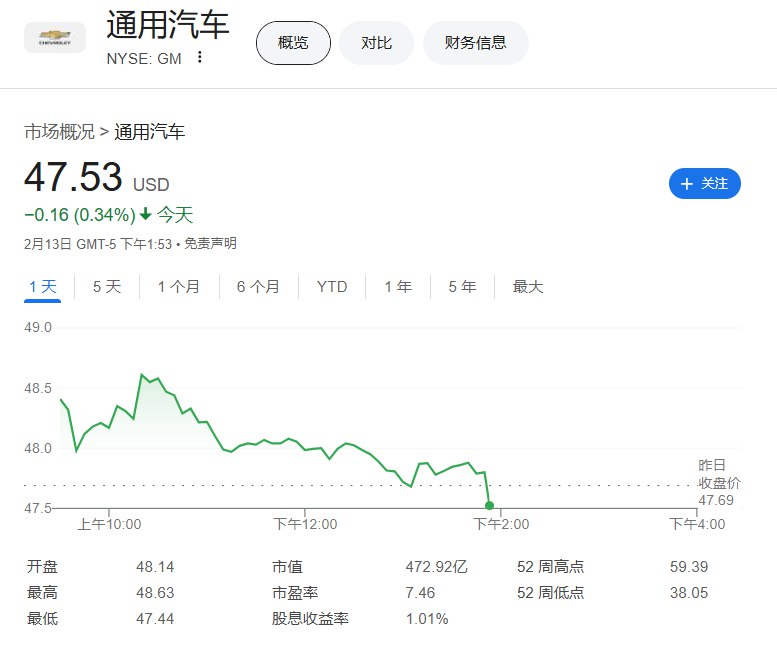The image size is (777, 646).
Task: Click the −0.16 (0.34%) change text
Action: click(80, 215)
